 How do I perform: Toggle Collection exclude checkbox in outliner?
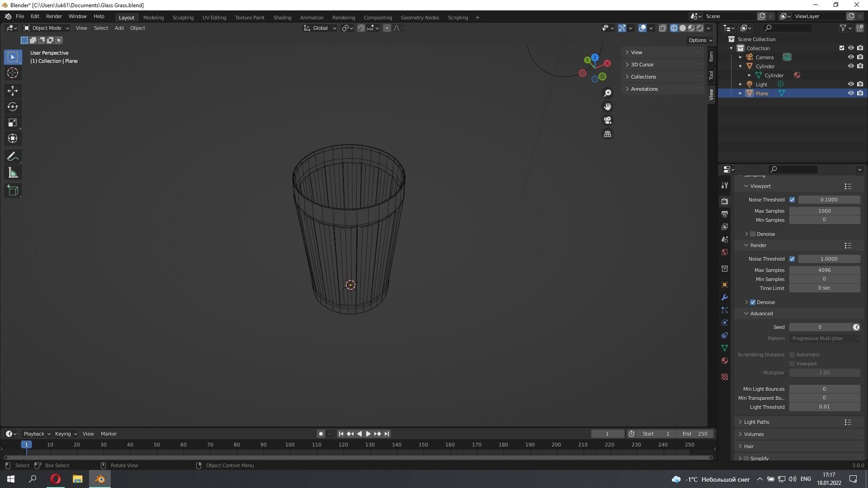pyautogui.click(x=842, y=48)
